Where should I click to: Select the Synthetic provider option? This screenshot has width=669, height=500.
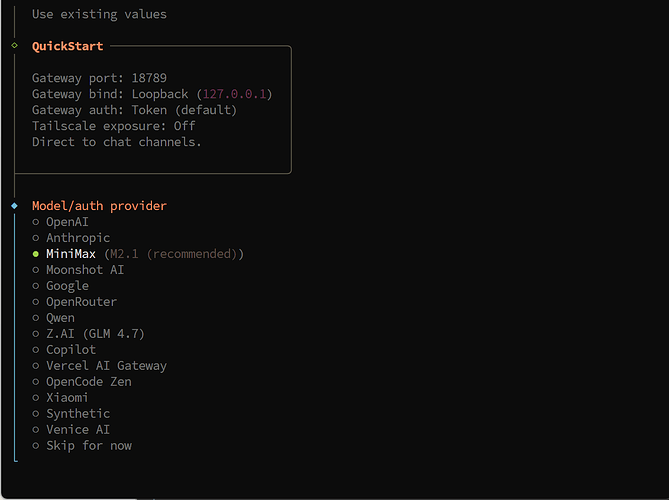pos(71,413)
